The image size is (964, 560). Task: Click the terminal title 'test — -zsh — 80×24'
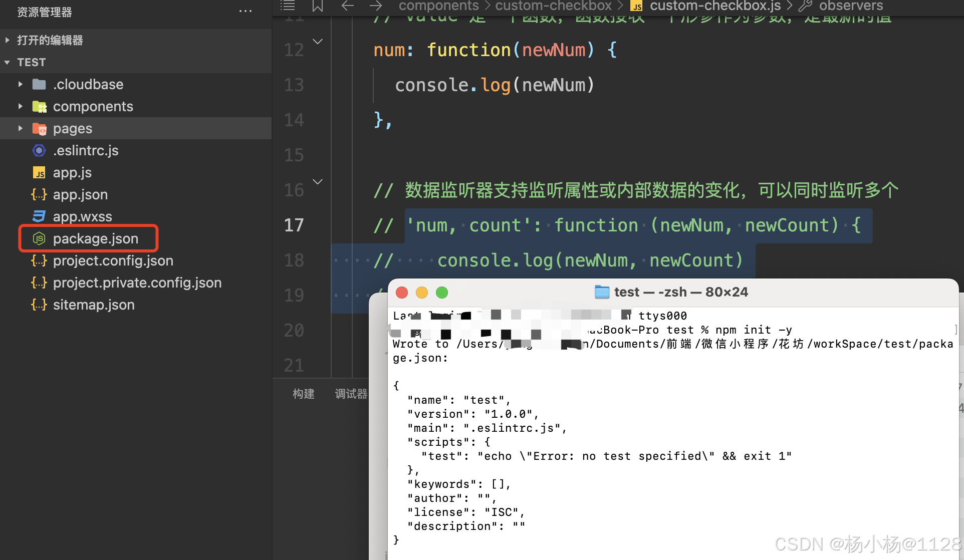coord(681,292)
